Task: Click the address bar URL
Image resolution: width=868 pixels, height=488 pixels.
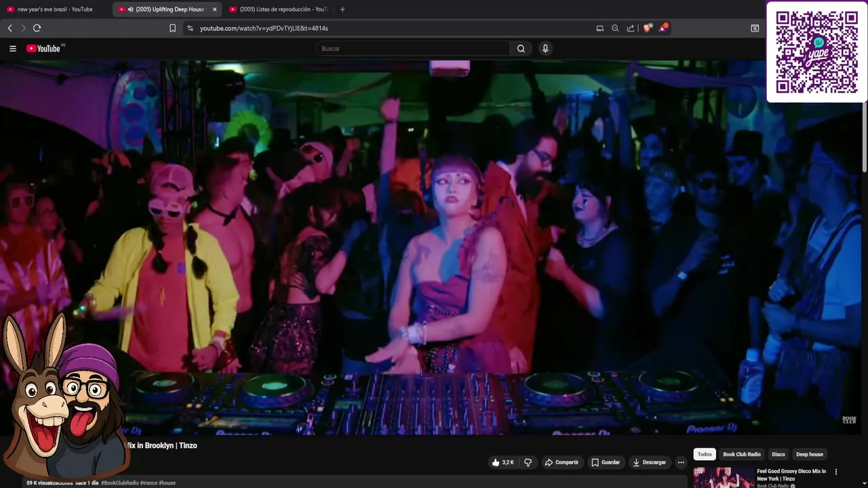Action: pos(264,28)
